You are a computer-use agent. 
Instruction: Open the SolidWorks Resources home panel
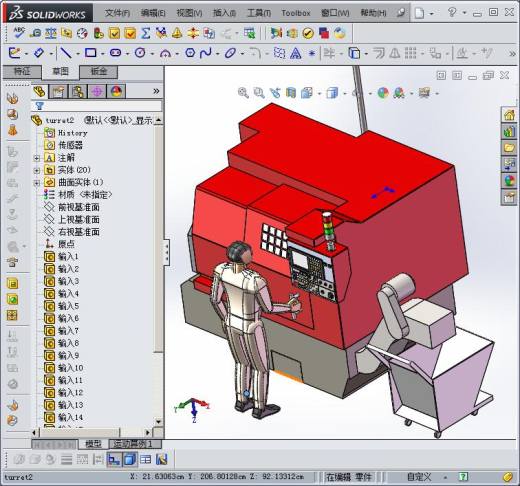point(509,115)
